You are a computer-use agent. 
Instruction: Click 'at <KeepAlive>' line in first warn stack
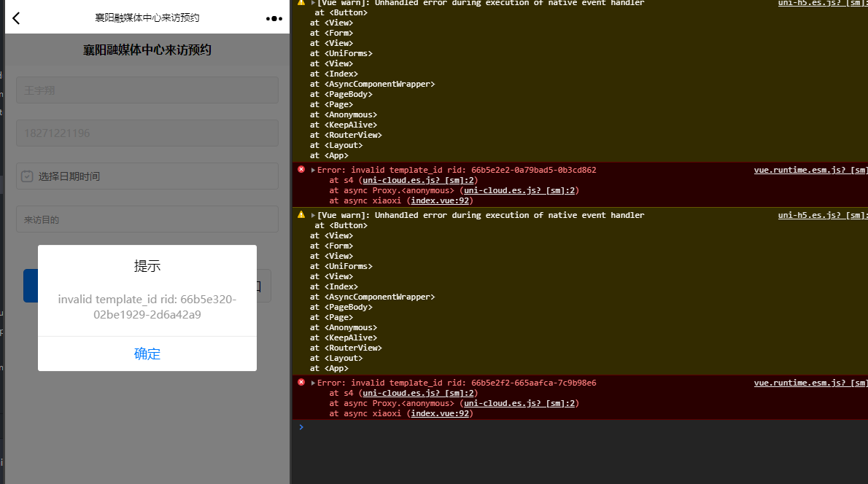(x=344, y=125)
